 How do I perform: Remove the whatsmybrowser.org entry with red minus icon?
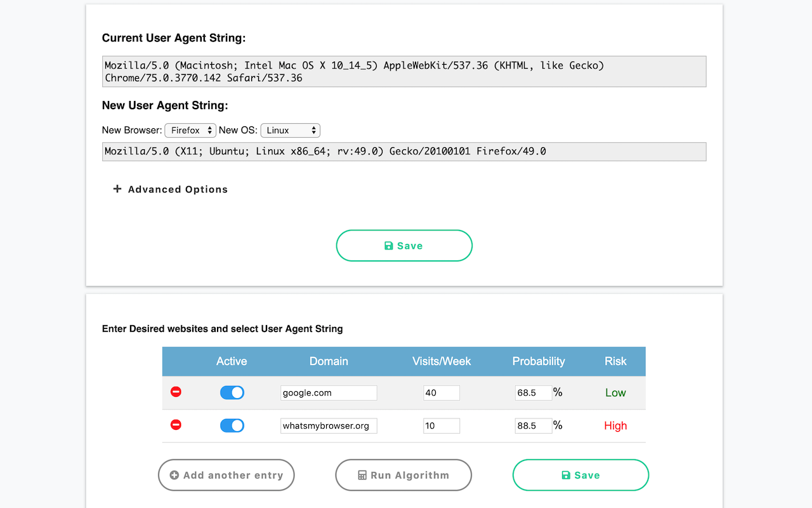point(176,424)
